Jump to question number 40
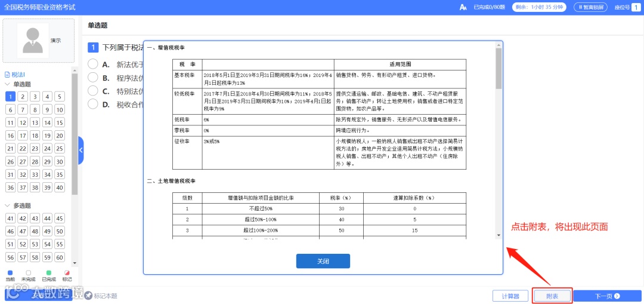Viewport: 644px width, 304px height. [x=60, y=188]
